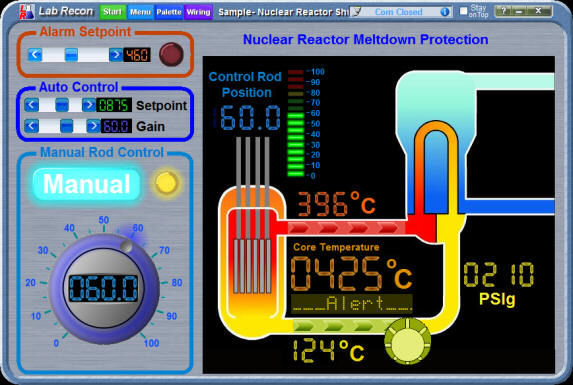The height and width of the screenshot is (385, 573).
Task: Click the green Start button
Action: pyautogui.click(x=112, y=12)
